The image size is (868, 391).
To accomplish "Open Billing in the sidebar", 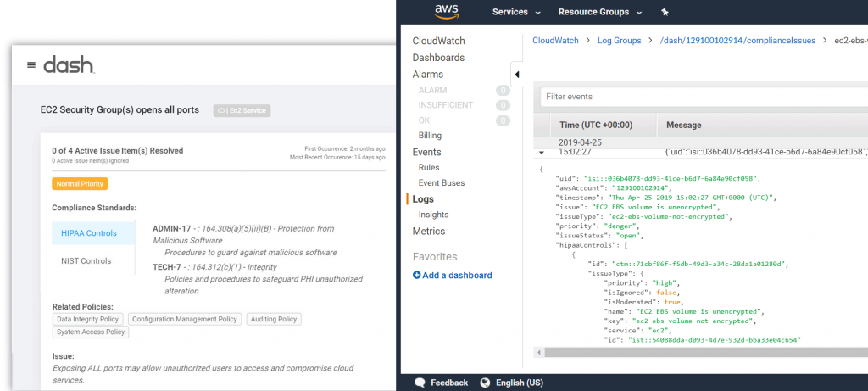I will click(x=430, y=135).
